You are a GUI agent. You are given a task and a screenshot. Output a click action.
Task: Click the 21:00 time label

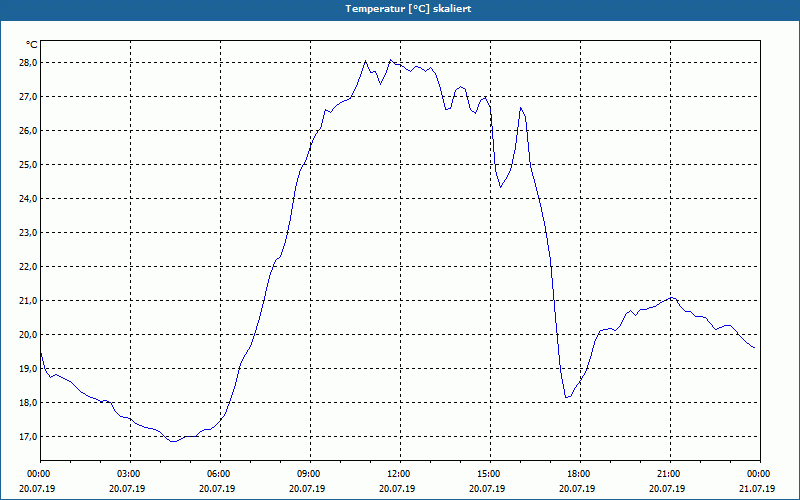(x=670, y=474)
